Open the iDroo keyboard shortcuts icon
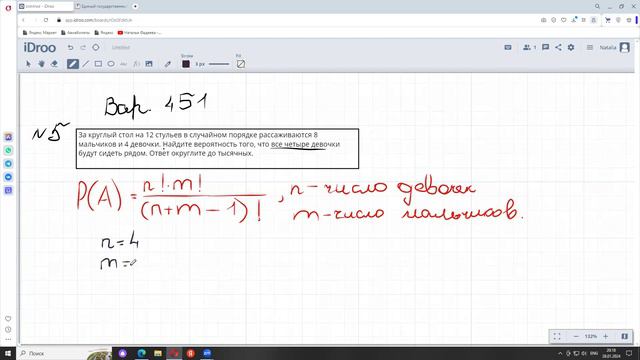Screen dimensions: 640x360 pyautogui.click(x=508, y=47)
